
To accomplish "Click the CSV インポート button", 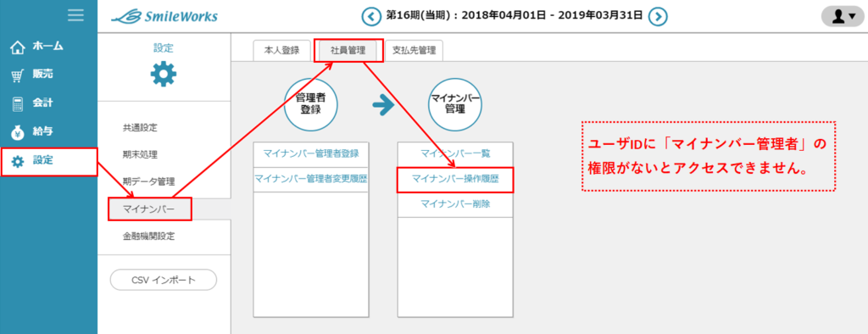I will [164, 280].
